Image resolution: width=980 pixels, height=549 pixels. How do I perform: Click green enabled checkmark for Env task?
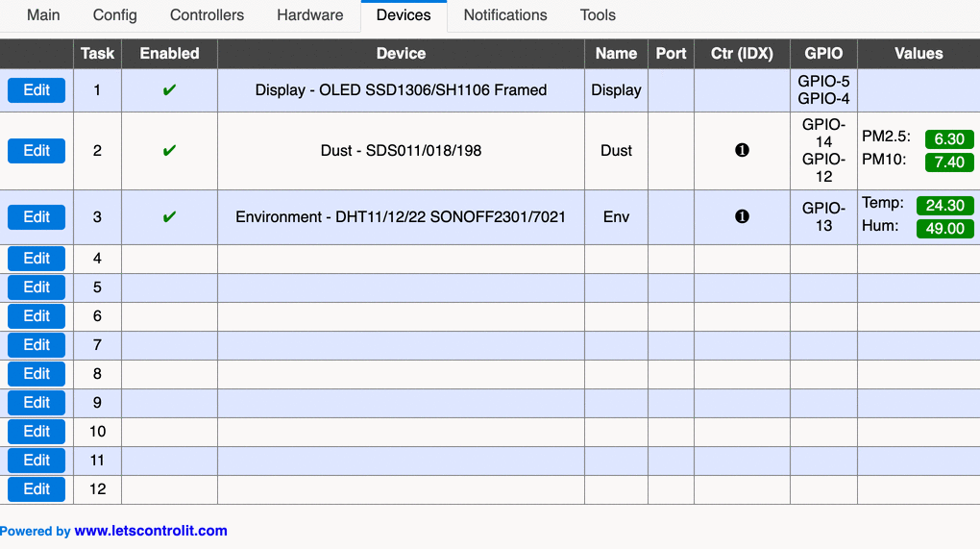(x=169, y=217)
